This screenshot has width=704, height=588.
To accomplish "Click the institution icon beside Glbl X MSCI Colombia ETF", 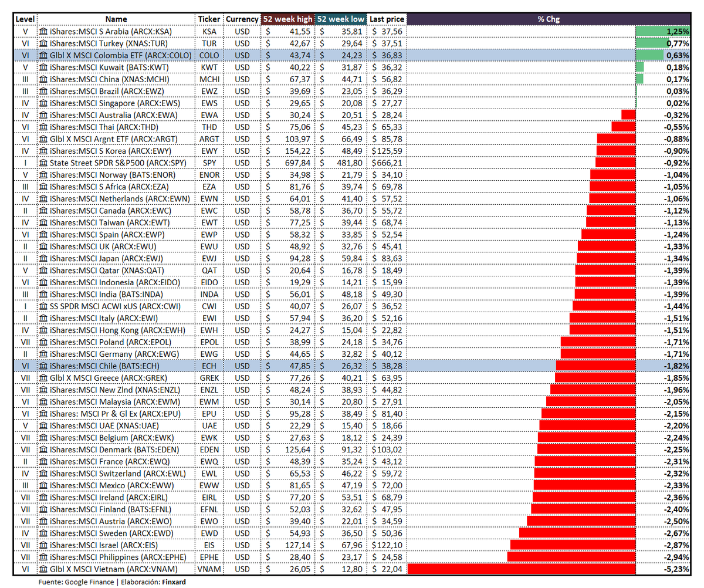I will (44, 55).
